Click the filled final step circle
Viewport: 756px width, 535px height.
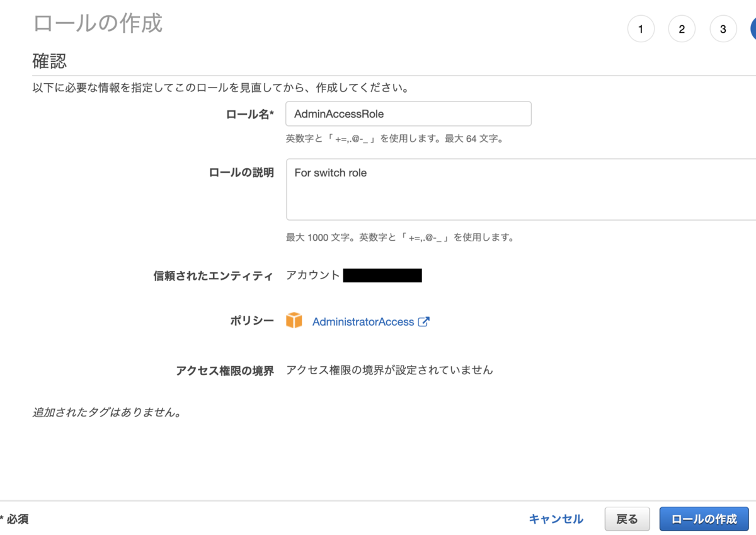click(753, 28)
